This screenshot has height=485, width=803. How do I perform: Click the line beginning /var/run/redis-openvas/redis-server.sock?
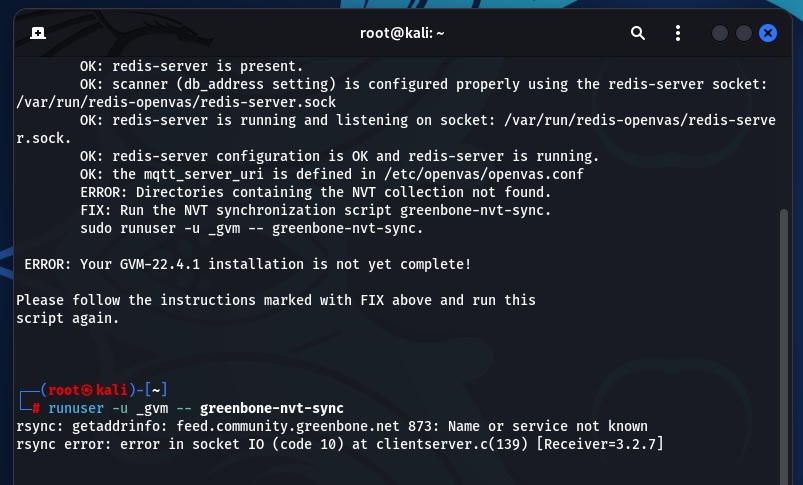click(x=176, y=102)
